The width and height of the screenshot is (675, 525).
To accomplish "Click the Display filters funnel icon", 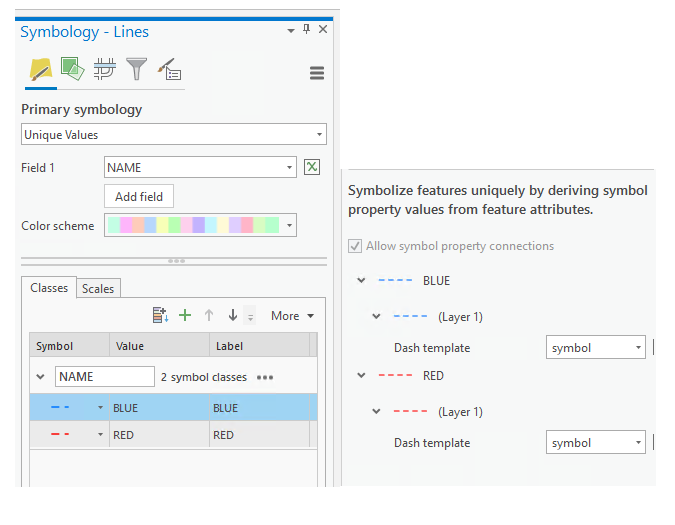I will point(136,70).
